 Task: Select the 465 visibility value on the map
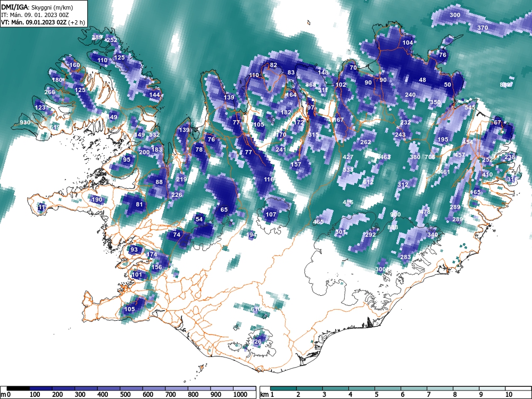(x=318, y=222)
